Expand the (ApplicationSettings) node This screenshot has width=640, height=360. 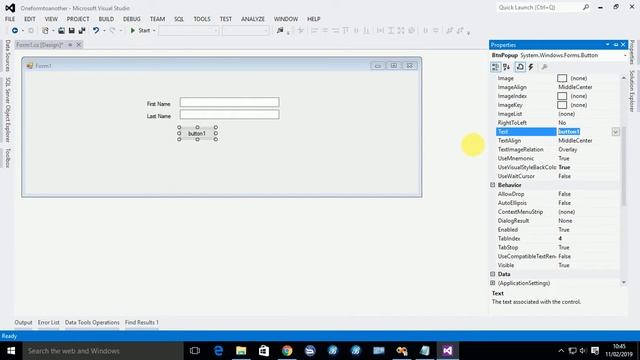pos(493,283)
